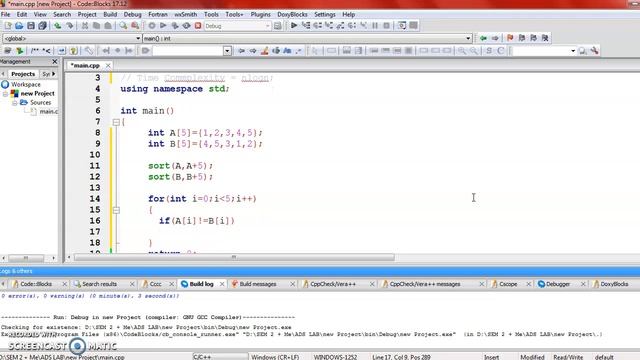Save all files using the stacked floppy icon
640x360 pixels.
pyautogui.click(x=42, y=26)
